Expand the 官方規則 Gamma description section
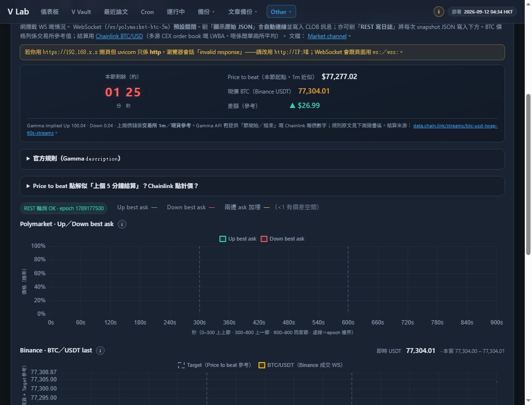532x405 pixels. (x=262, y=159)
